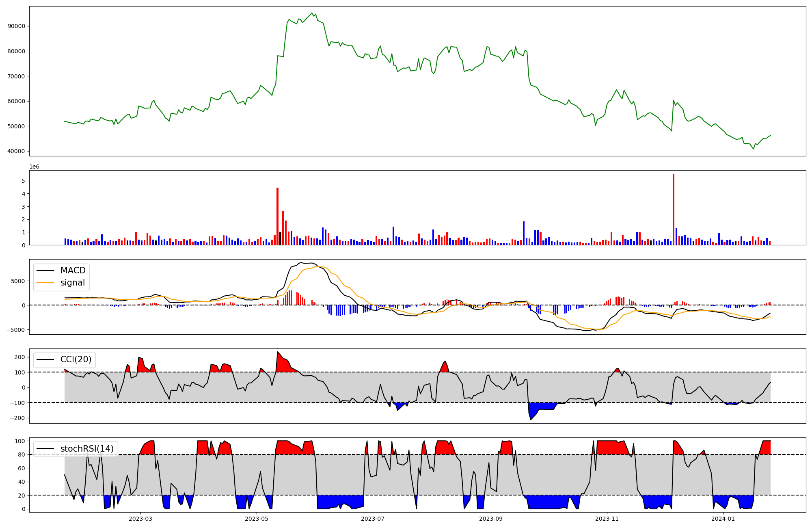Click the 2023-11 date axis label
The height and width of the screenshot is (528, 812).
click(x=607, y=519)
